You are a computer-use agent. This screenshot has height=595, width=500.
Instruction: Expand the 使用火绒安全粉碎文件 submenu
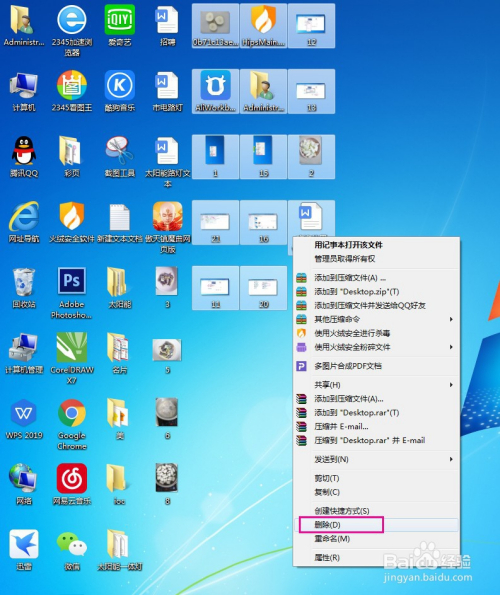tap(376, 347)
